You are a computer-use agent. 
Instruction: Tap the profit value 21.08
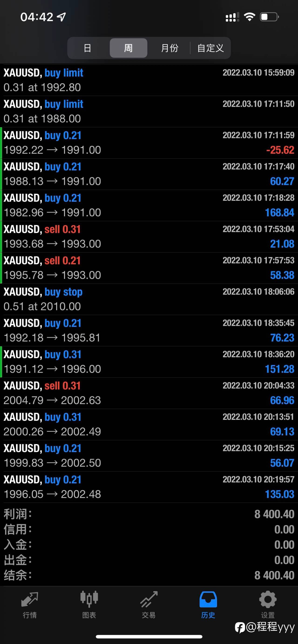pos(282,244)
